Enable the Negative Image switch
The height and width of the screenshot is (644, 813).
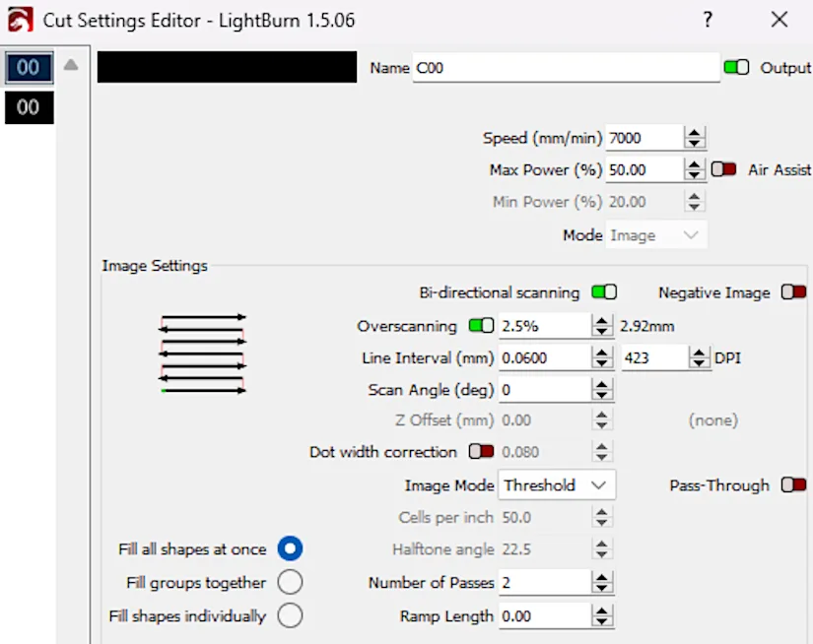pyautogui.click(x=794, y=292)
